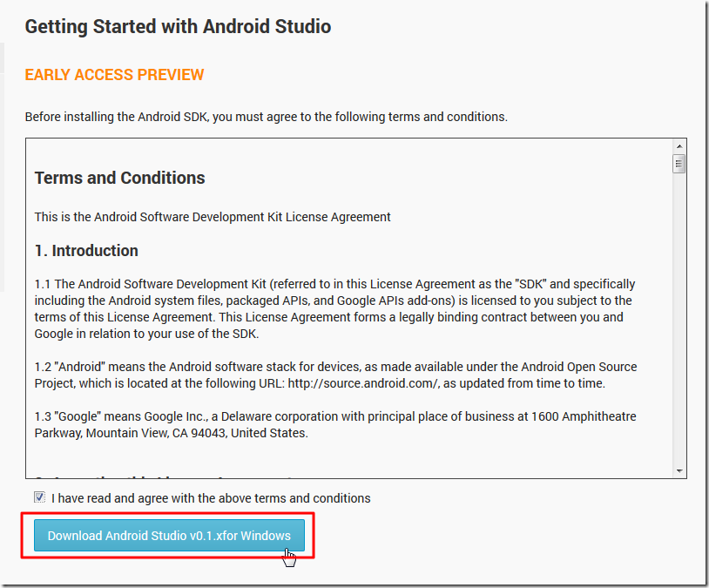This screenshot has height=588, width=709.
Task: Click the terms scrollbar thumb
Action: (679, 164)
